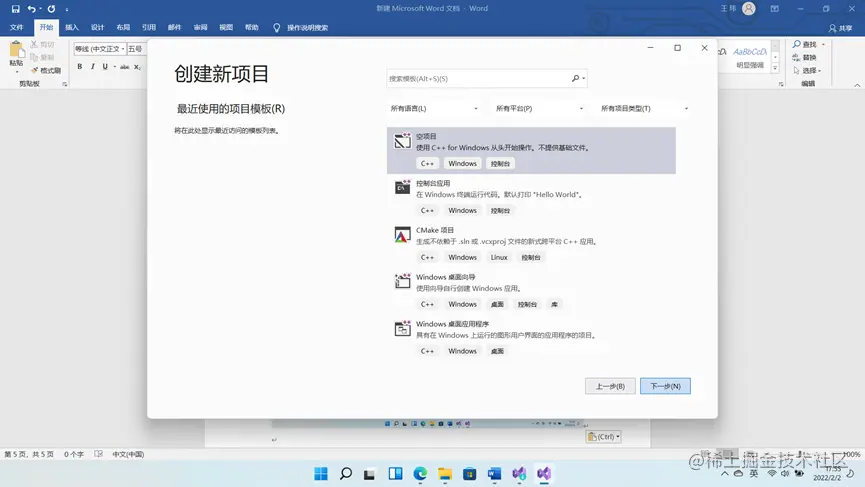Open active Visual Studio taskbar icon
Viewport: 865px width, 487px height.
coord(544,474)
